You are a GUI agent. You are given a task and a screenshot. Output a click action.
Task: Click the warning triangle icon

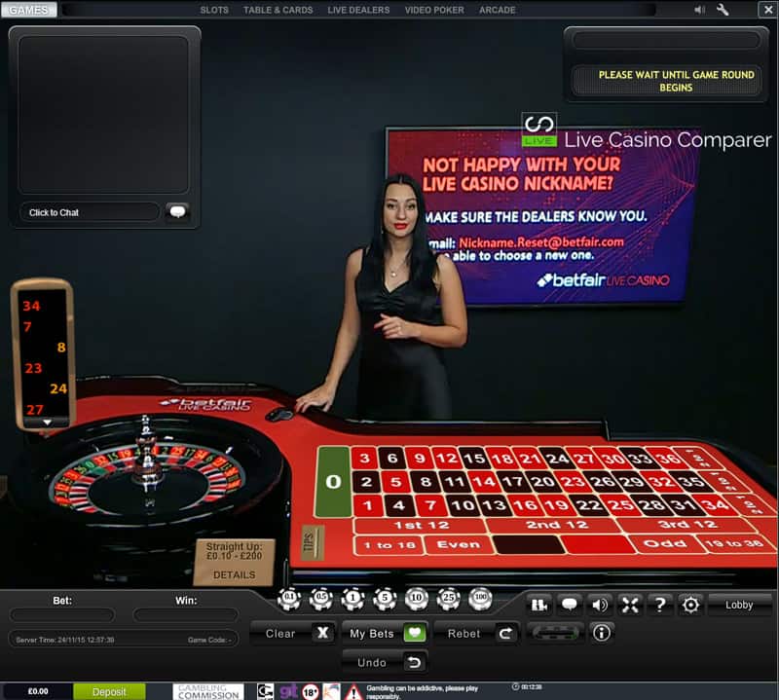pos(353,692)
